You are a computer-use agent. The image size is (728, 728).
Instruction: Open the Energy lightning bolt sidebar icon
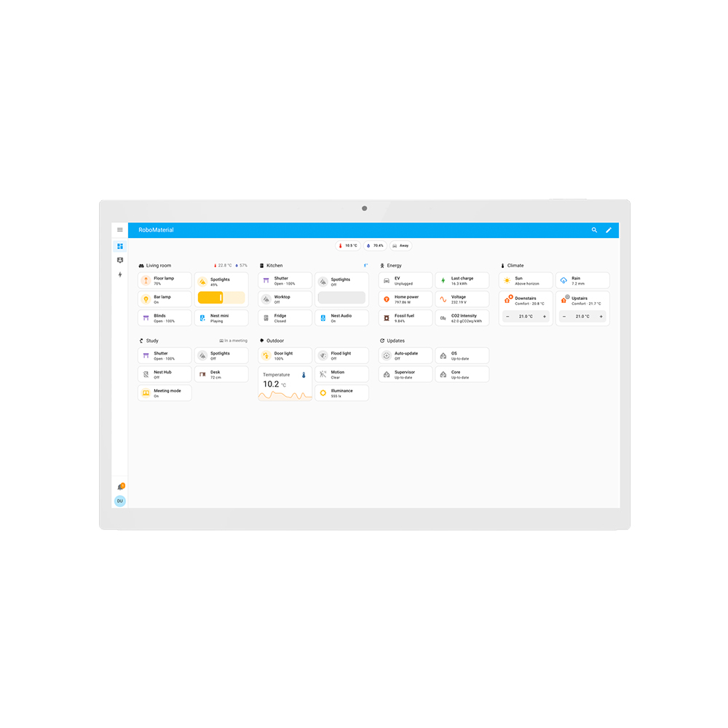click(x=120, y=274)
